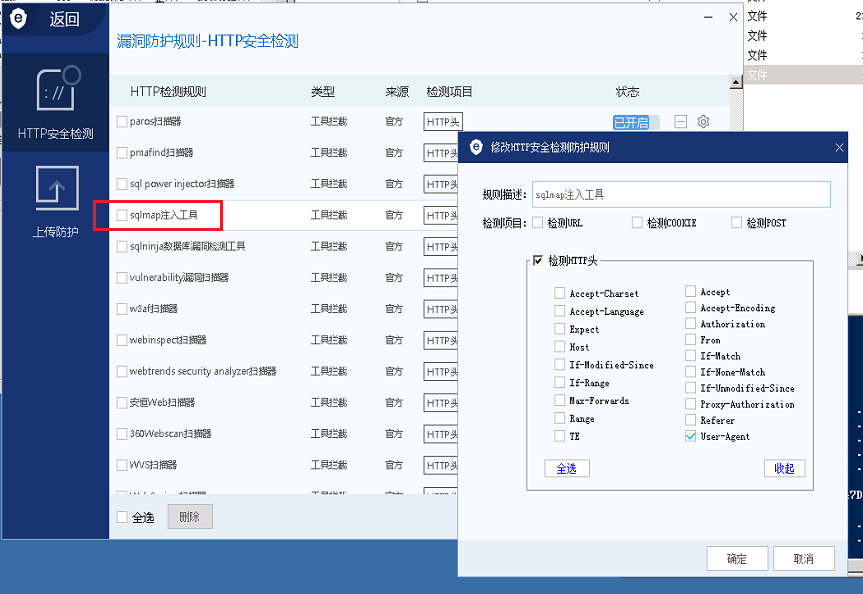Screen dimensions: 863x594
Task: Check the If-Range header option
Action: point(560,382)
